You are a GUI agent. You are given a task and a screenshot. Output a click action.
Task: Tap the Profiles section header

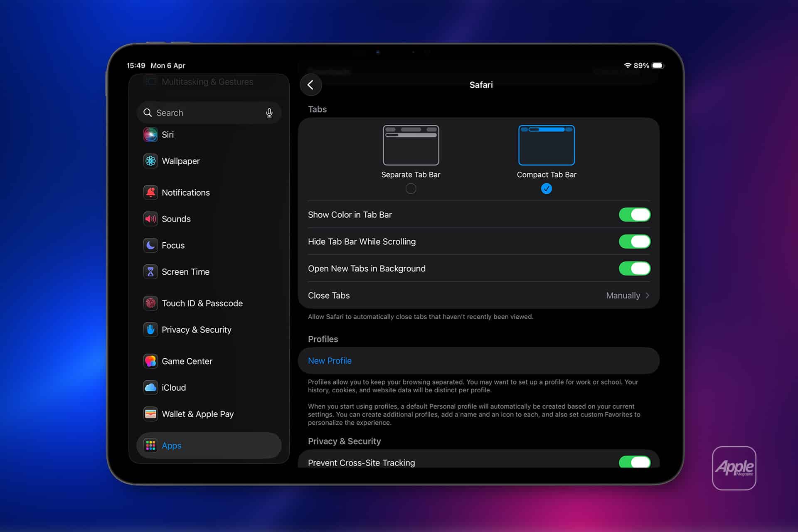point(323,339)
